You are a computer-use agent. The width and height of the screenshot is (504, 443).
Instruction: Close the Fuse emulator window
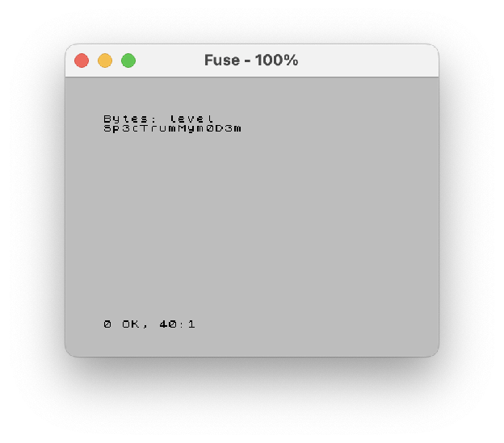(82, 61)
